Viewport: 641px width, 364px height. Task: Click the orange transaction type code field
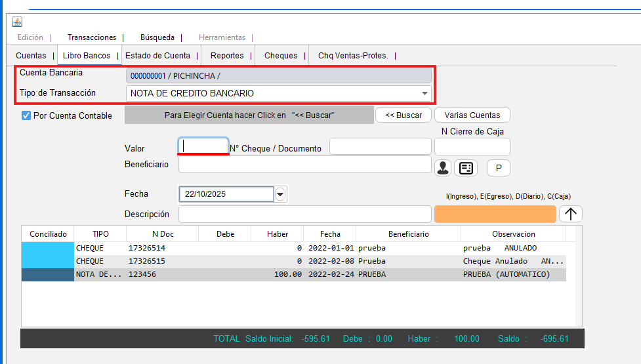point(495,214)
